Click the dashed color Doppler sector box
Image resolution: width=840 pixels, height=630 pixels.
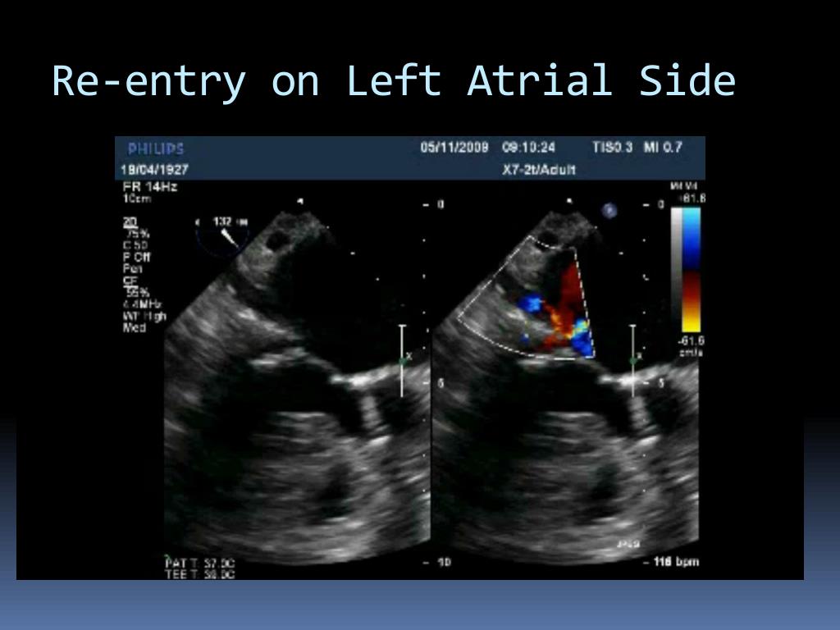(x=526, y=298)
